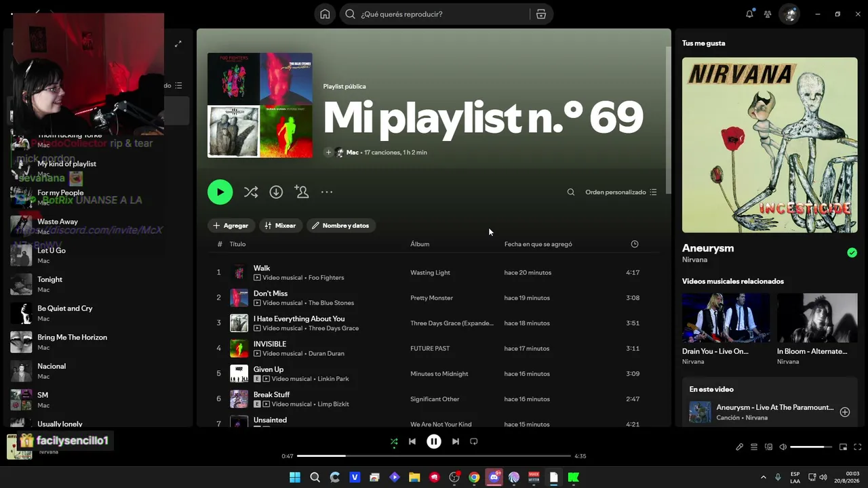The width and height of the screenshot is (868, 488).
Task: Download the playlist
Action: point(276,192)
